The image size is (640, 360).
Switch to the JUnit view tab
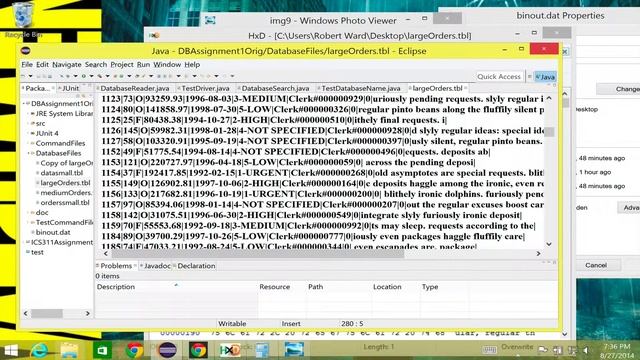[69, 88]
